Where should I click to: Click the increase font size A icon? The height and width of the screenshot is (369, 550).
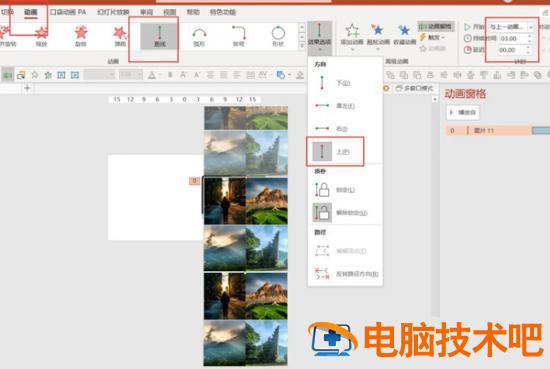pos(183,75)
